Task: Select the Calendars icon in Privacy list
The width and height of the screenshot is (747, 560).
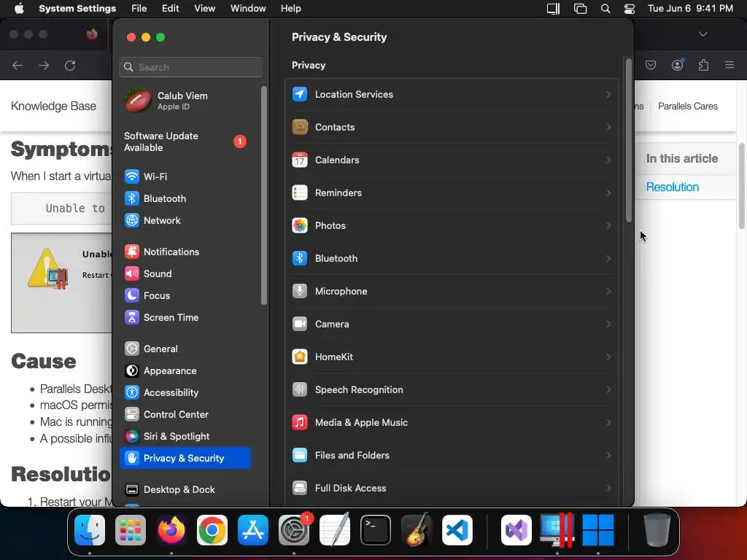Action: pos(300,160)
